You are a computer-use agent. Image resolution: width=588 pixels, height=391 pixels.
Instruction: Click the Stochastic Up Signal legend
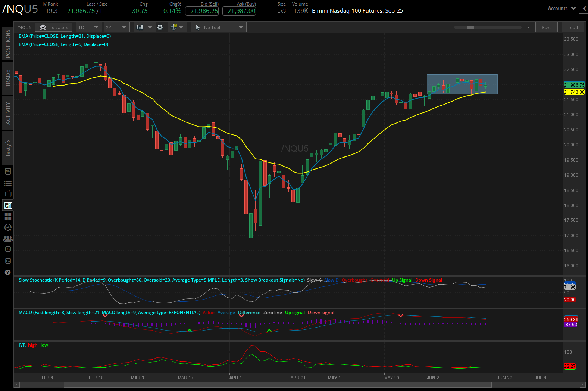(x=402, y=280)
